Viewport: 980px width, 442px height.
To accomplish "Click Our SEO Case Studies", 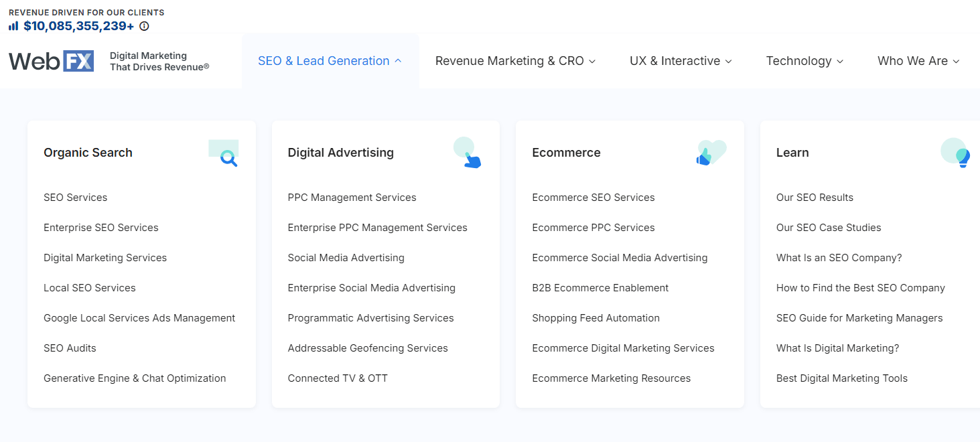I will (x=828, y=227).
